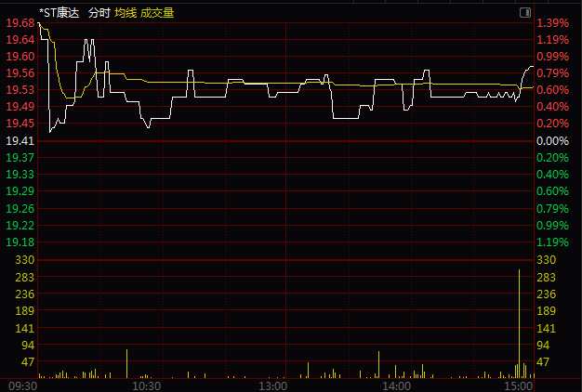
Task: Click the 19.18 bottom price label
Action: [20, 242]
